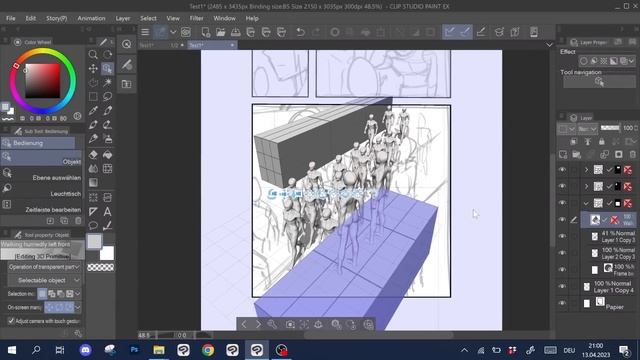
Task: Toggle visibility of the selected 3D layer
Action: 562,220
